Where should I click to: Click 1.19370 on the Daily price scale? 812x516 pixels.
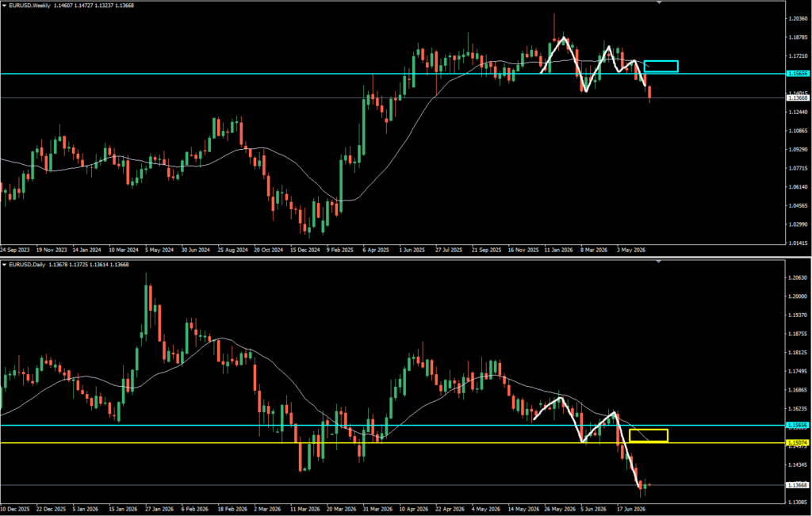798,315
